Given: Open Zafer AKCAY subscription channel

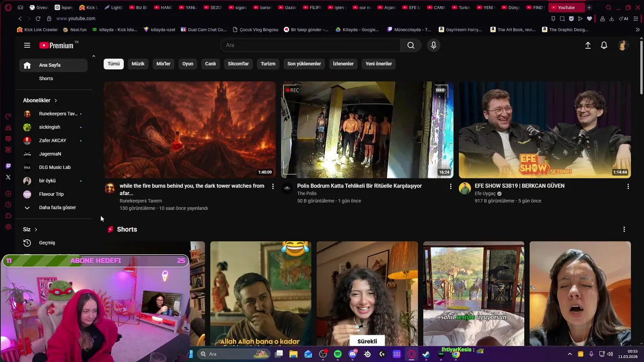Looking at the screenshot, I should coord(53,141).
